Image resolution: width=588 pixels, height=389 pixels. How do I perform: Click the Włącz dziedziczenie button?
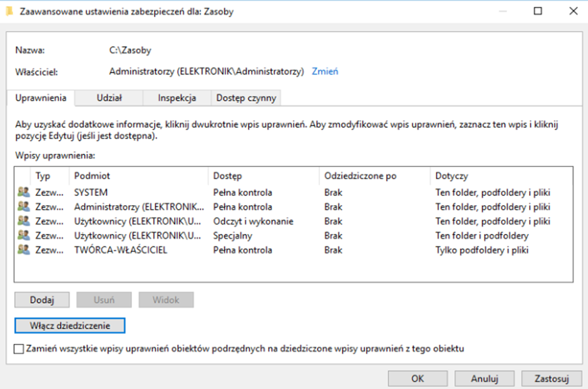pyautogui.click(x=70, y=326)
